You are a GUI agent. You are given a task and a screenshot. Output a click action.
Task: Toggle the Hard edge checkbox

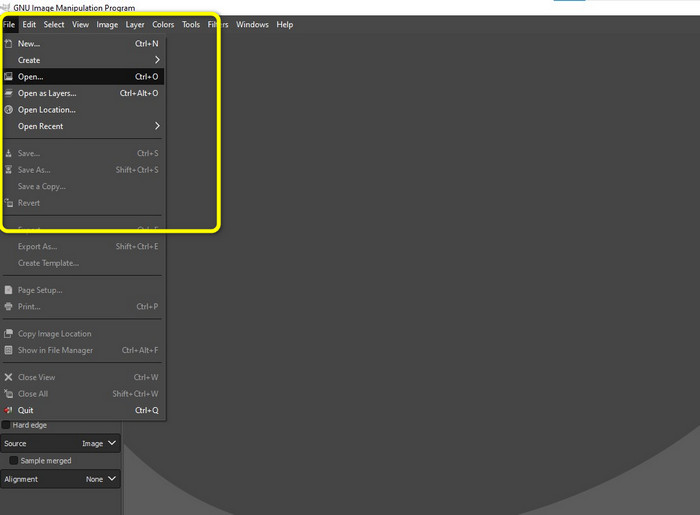tap(6, 425)
